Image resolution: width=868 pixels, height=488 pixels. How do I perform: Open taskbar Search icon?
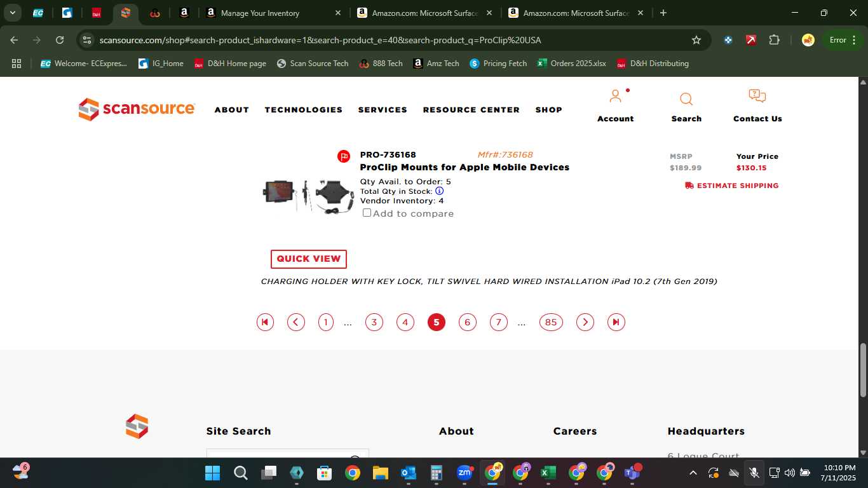(x=240, y=473)
